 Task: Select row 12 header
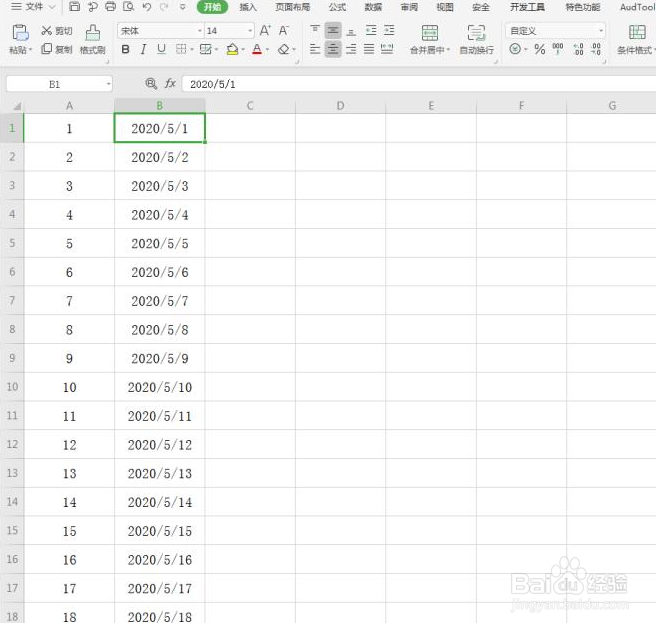[12, 445]
